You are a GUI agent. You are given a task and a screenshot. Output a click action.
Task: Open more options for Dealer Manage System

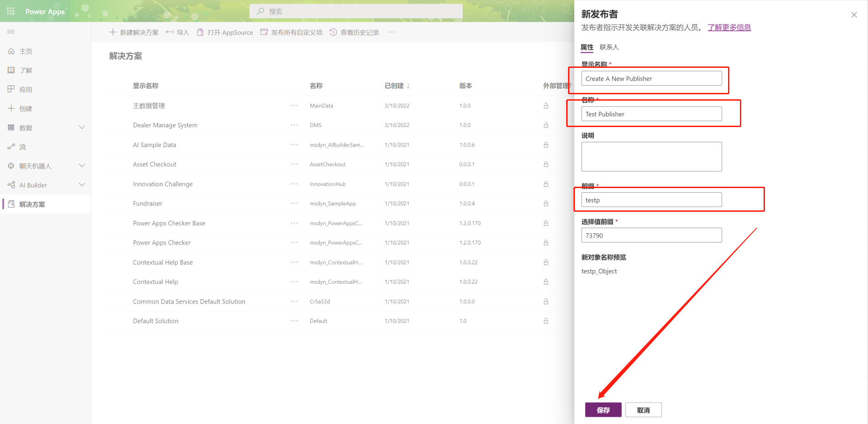[x=294, y=125]
